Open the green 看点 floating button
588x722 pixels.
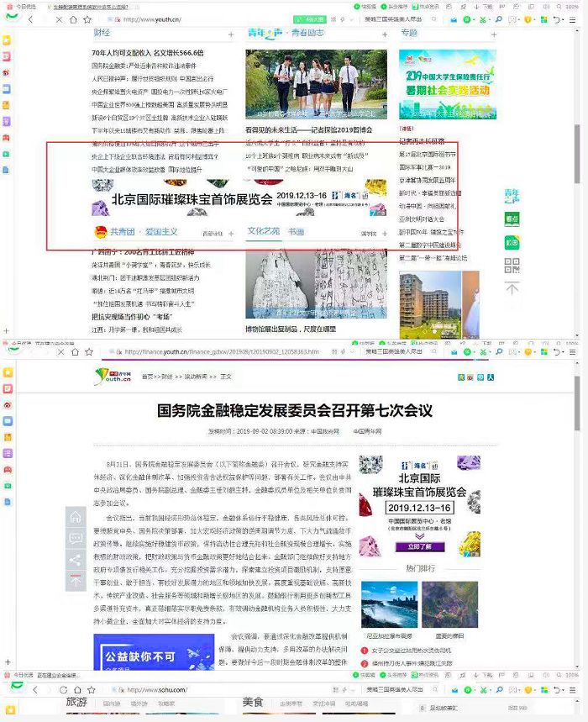512,219
